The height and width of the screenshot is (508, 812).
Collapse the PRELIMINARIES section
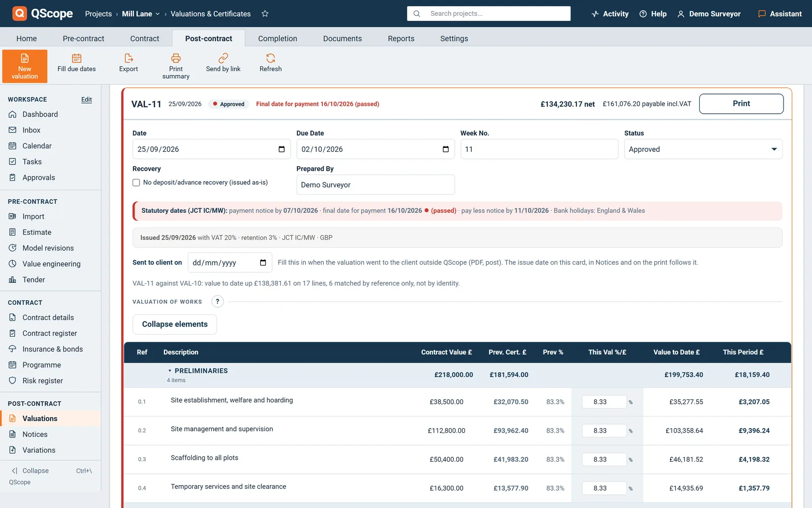point(170,371)
